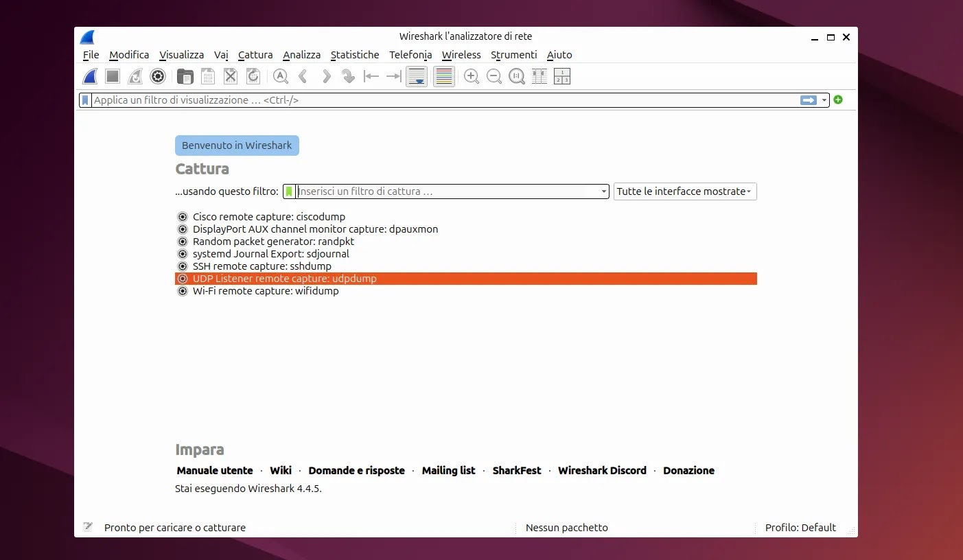The height and width of the screenshot is (560, 963).
Task: Click the zoom in toolbar icon
Action: tap(472, 76)
